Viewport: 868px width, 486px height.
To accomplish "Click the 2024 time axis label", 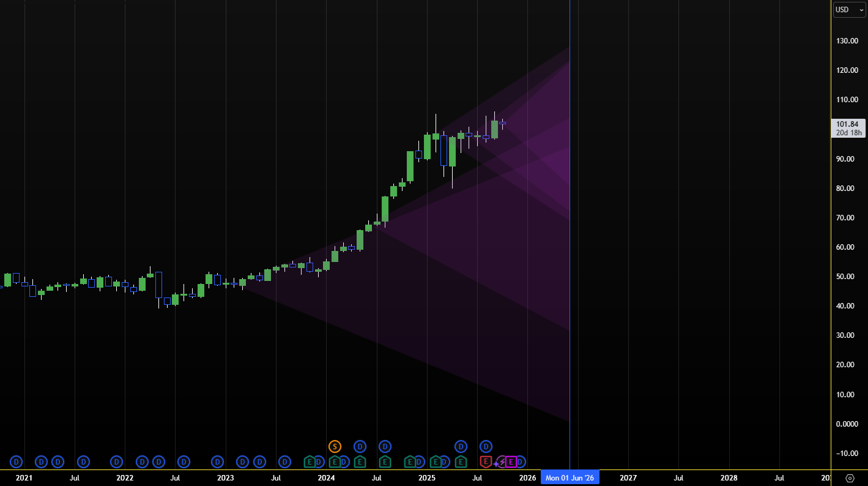I will point(326,478).
